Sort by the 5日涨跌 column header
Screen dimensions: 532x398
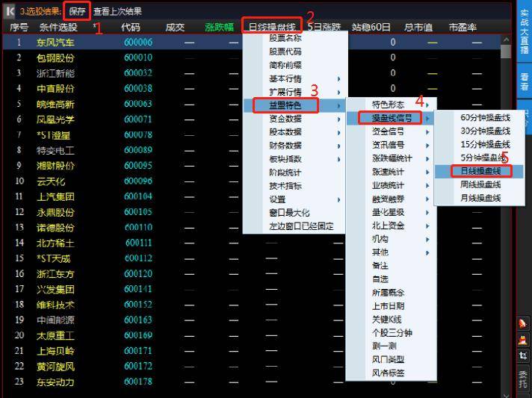point(324,27)
